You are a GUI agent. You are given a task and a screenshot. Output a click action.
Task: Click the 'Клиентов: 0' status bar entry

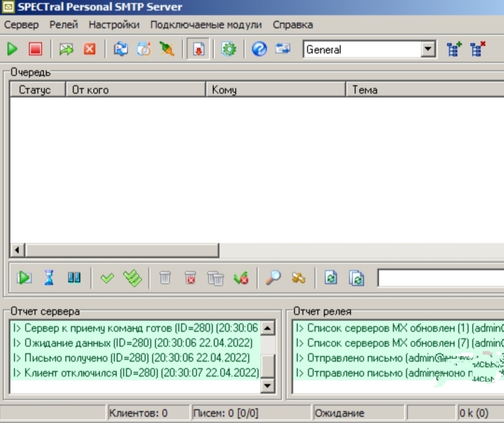tap(148, 413)
